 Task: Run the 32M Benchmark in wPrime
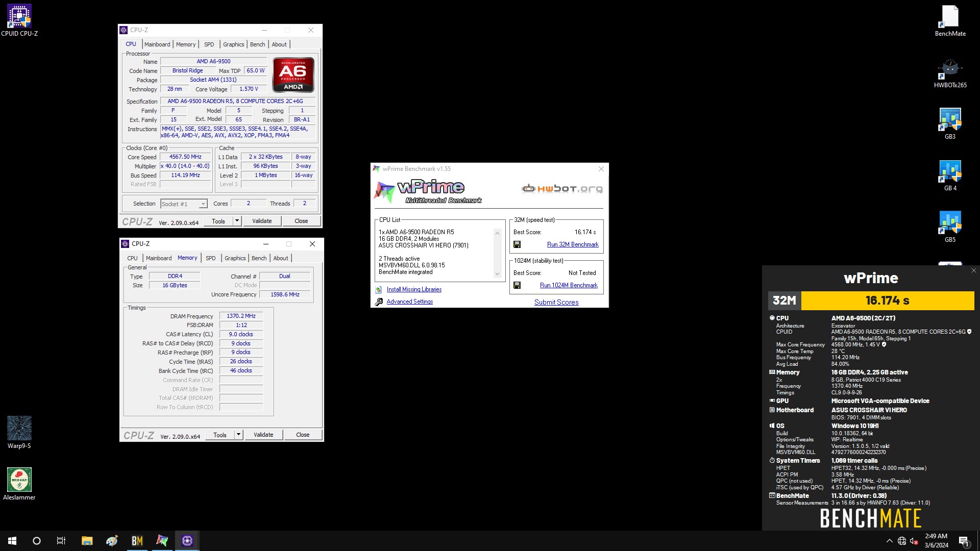pos(573,244)
